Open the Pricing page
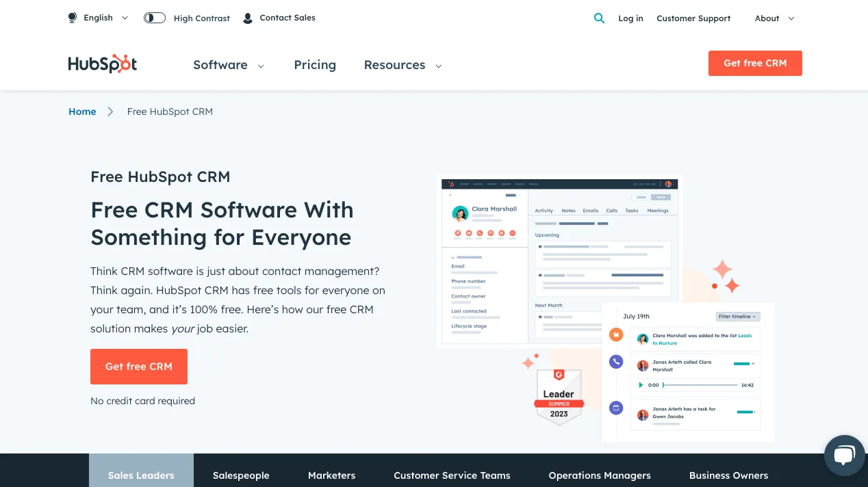This screenshot has height=487, width=868. point(315,65)
